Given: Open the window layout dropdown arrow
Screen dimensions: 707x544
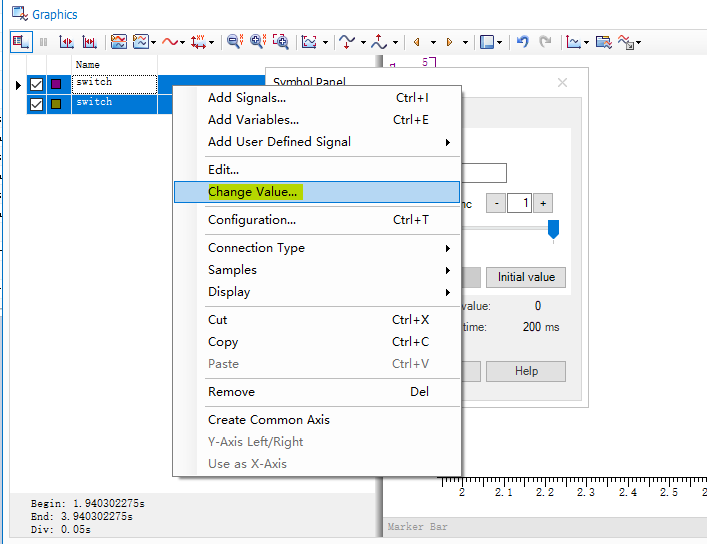Looking at the screenshot, I should tap(499, 42).
